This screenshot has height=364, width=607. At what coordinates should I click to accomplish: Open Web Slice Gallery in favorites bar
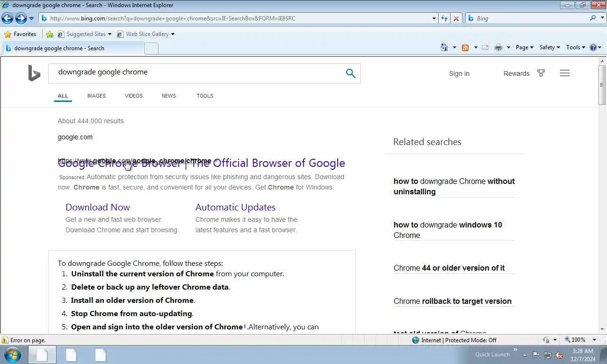tap(146, 34)
